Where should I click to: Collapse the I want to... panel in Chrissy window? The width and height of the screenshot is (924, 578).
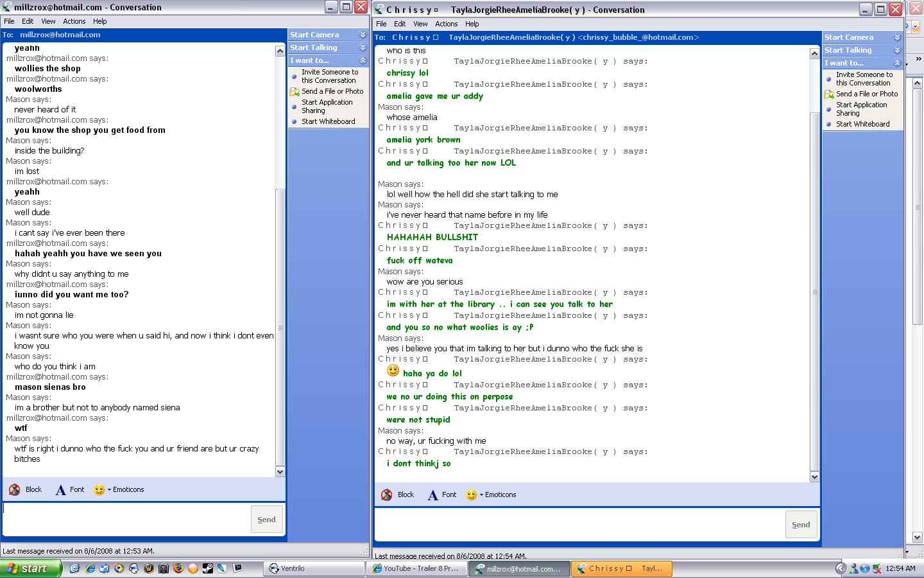pos(897,63)
